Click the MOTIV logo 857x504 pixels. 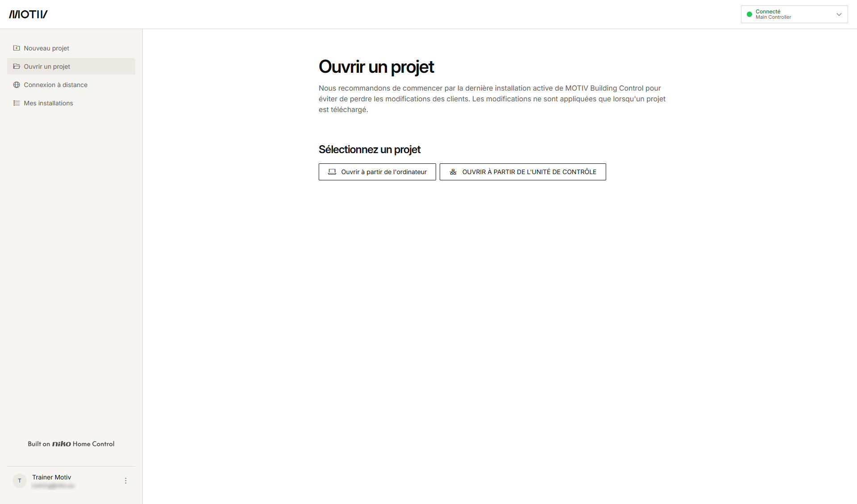28,14
